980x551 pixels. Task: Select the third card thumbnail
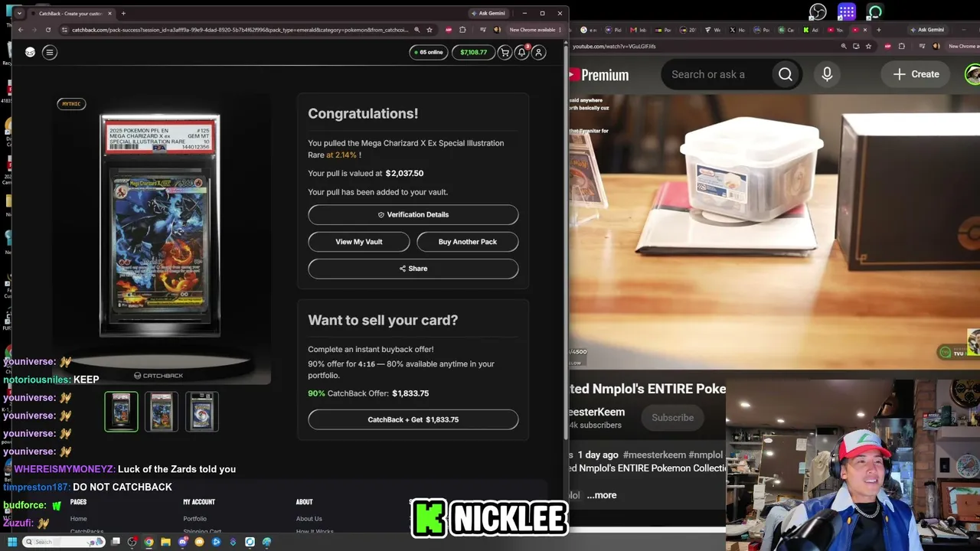pos(202,412)
